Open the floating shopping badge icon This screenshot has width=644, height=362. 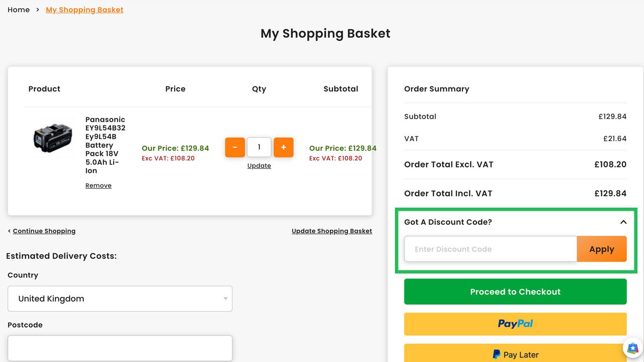tap(632, 348)
